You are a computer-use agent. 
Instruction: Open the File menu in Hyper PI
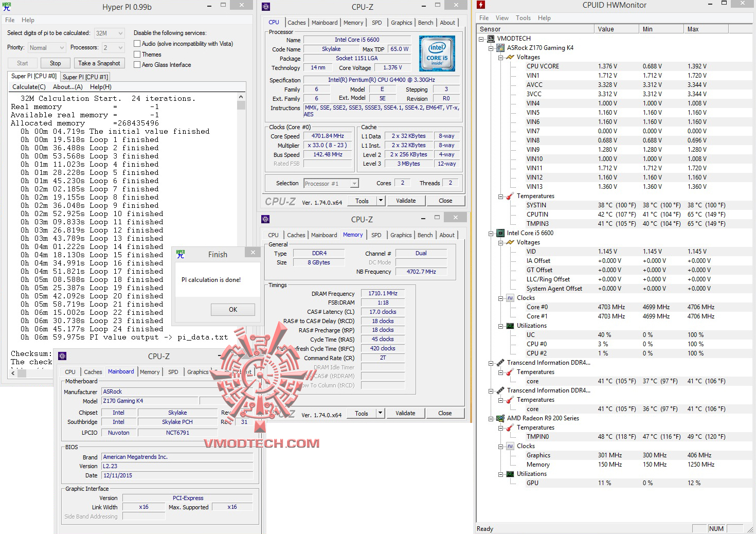click(10, 20)
